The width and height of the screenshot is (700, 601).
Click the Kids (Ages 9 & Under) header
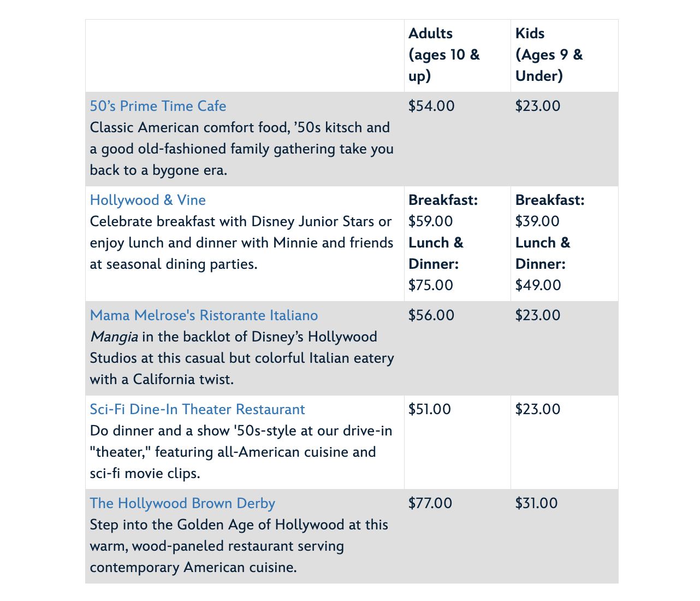(549, 55)
